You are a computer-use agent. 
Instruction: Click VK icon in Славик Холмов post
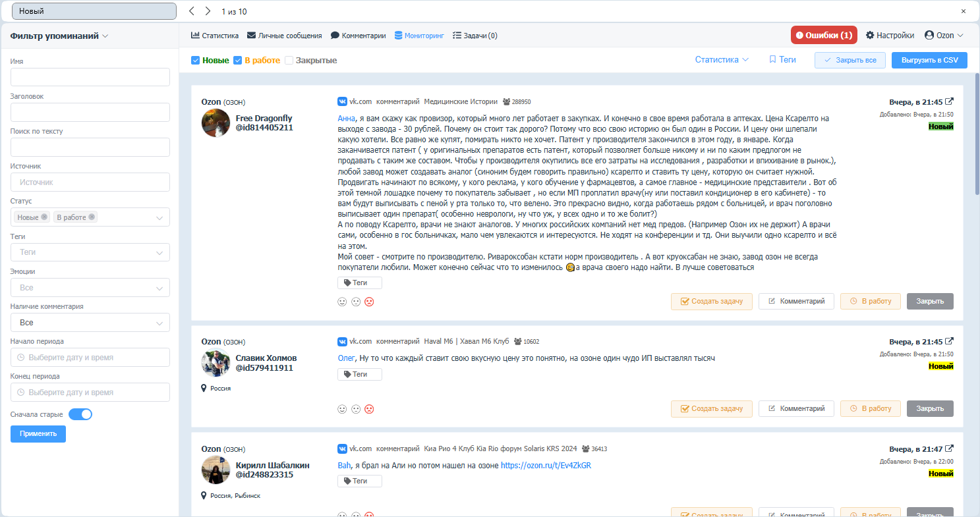[x=342, y=342]
